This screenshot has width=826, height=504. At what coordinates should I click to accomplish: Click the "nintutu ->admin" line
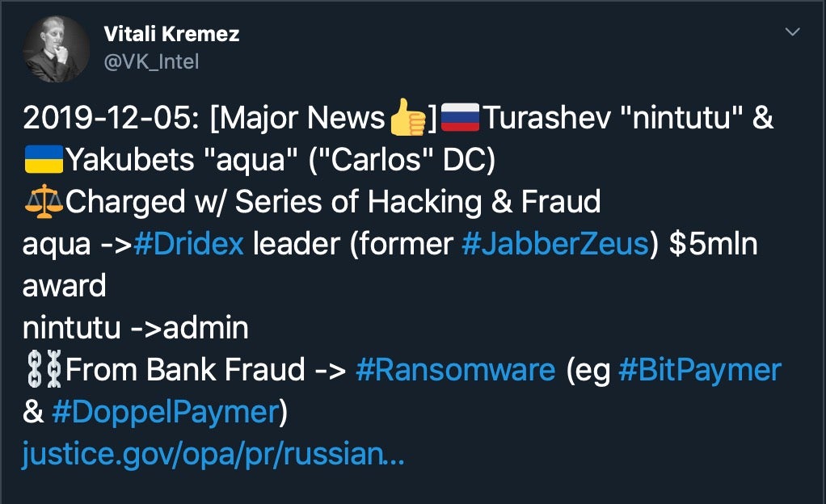[x=135, y=329]
